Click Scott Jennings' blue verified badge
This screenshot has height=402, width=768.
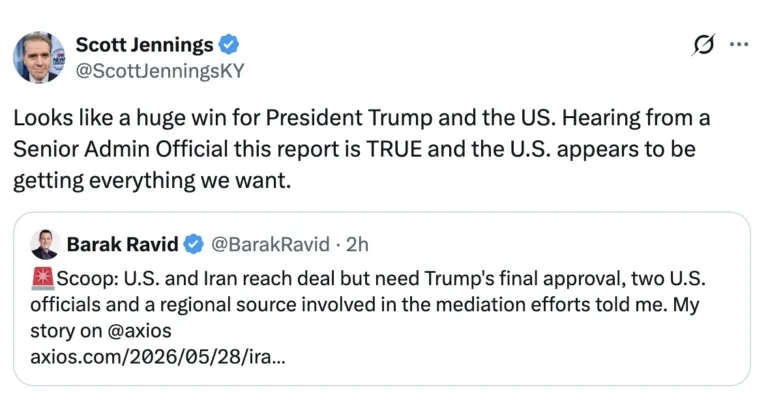(x=228, y=45)
